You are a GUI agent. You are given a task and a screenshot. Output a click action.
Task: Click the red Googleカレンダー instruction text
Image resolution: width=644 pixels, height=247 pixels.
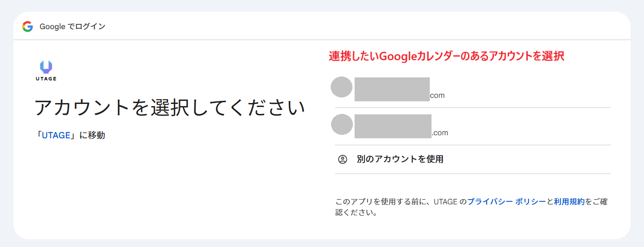pyautogui.click(x=446, y=56)
